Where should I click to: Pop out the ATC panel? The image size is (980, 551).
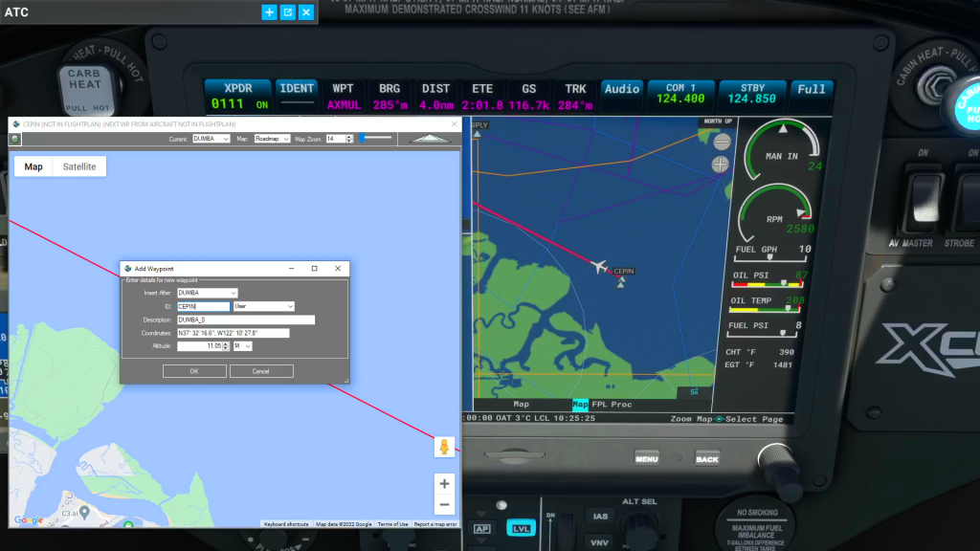point(287,11)
